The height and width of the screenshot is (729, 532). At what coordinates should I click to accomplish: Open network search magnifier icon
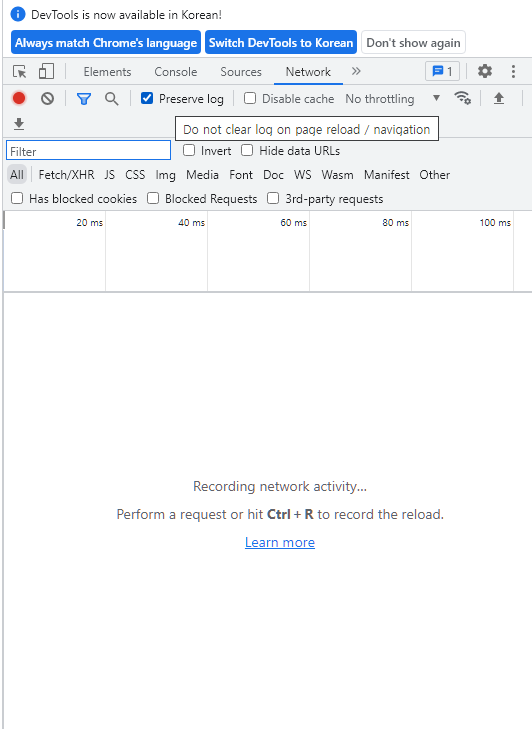(x=111, y=99)
